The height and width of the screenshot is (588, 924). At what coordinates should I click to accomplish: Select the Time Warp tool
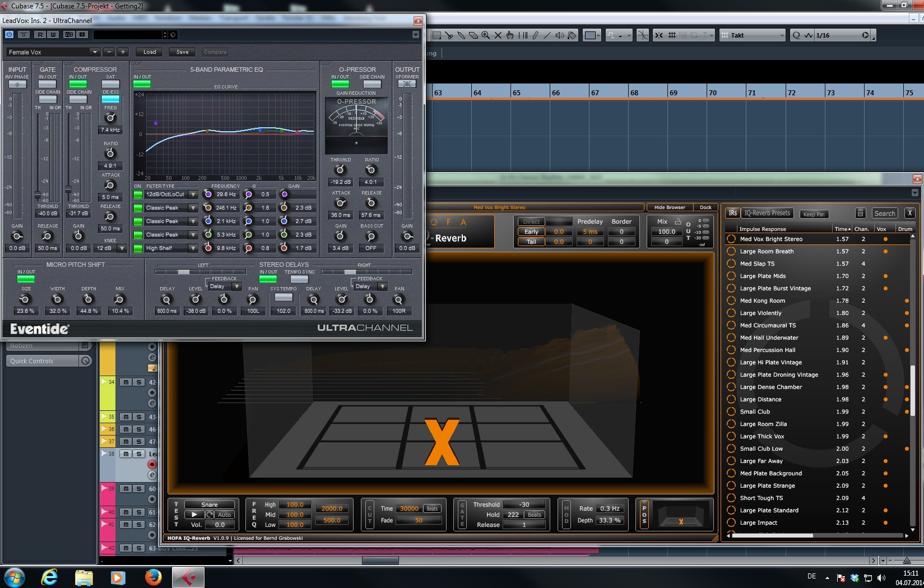(523, 35)
